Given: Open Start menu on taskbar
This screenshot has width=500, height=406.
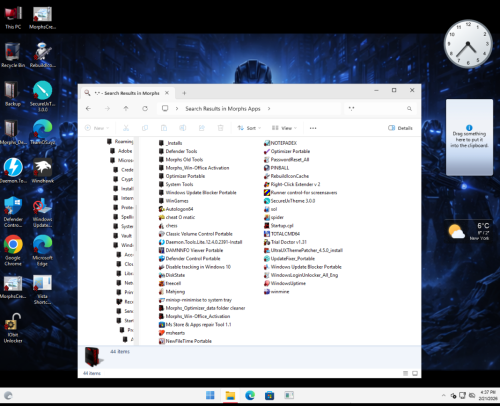Looking at the screenshot, I should 210,395.
